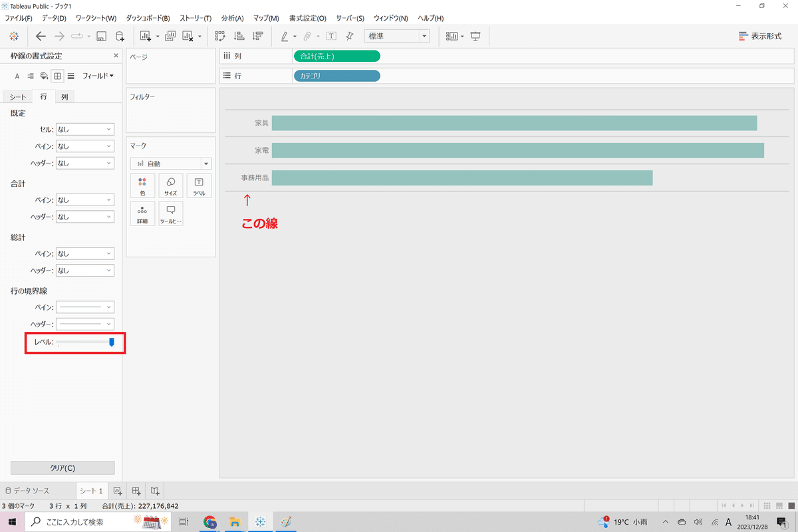Open the 合計 ペイン border dropdown

click(x=84, y=199)
